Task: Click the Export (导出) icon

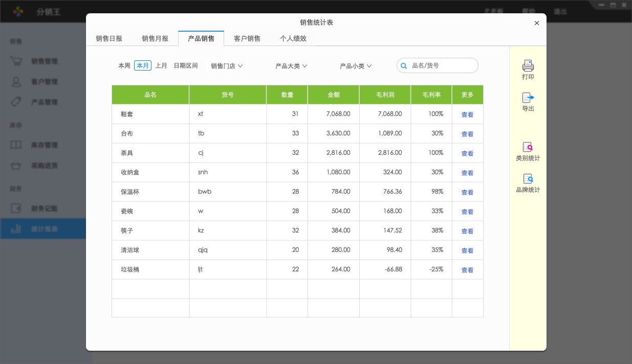Action: pyautogui.click(x=528, y=98)
